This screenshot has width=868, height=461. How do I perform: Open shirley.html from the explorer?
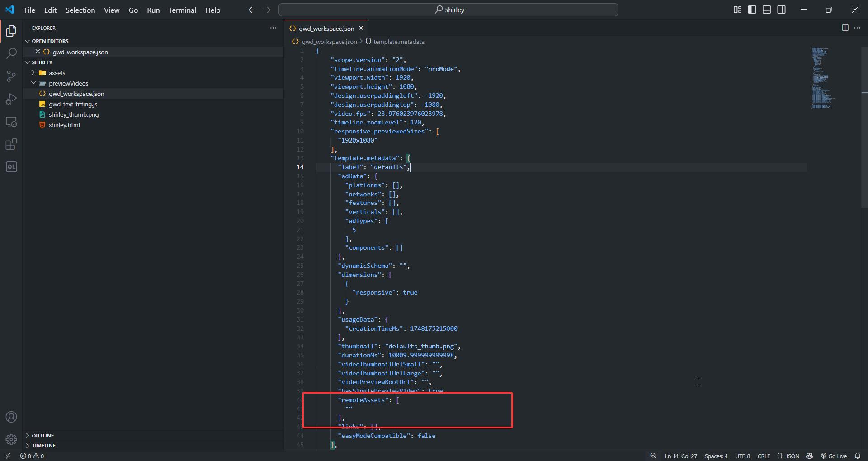(x=64, y=125)
